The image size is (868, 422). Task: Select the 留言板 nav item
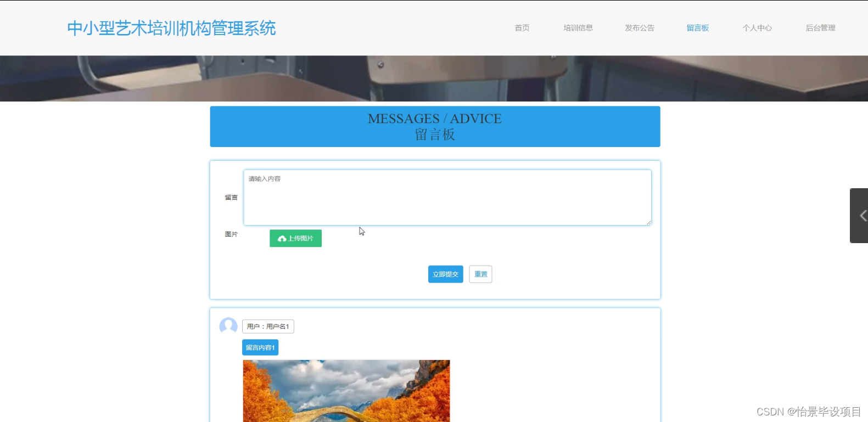(x=698, y=28)
